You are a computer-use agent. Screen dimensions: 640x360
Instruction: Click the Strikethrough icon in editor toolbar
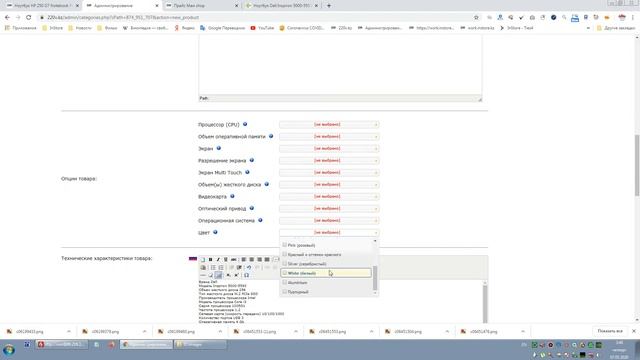(233, 260)
